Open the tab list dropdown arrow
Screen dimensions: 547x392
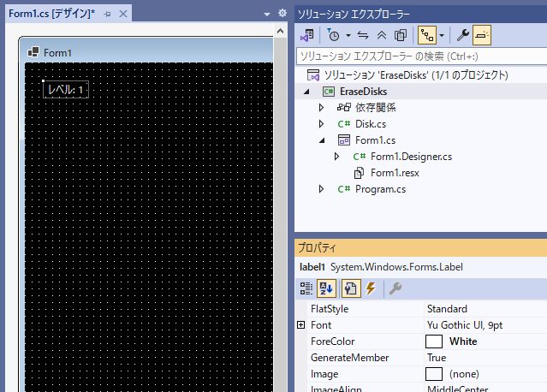265,14
